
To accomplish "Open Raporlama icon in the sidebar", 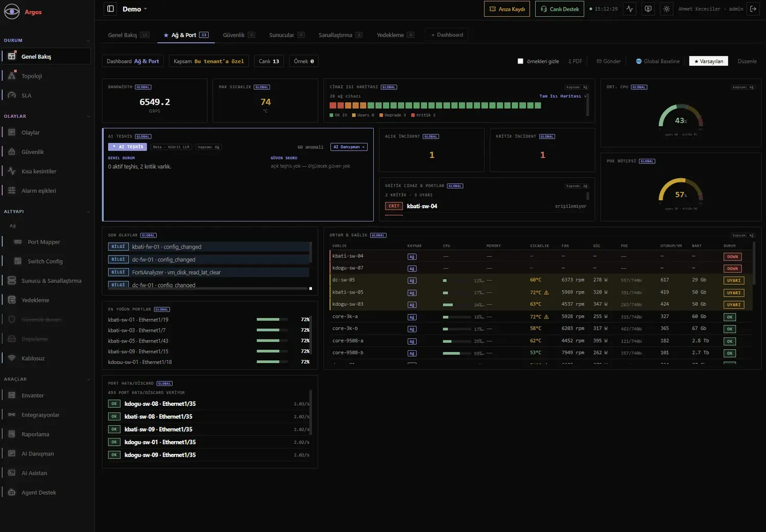I will pyautogui.click(x=12, y=434).
